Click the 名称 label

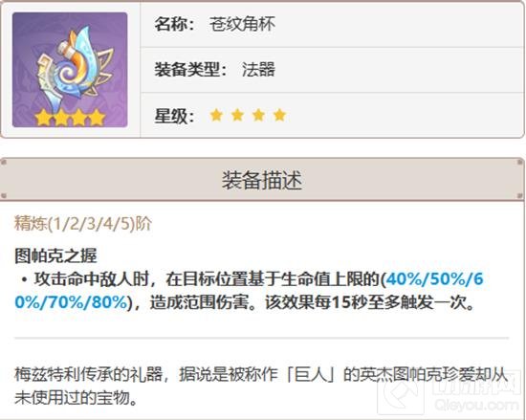(174, 24)
